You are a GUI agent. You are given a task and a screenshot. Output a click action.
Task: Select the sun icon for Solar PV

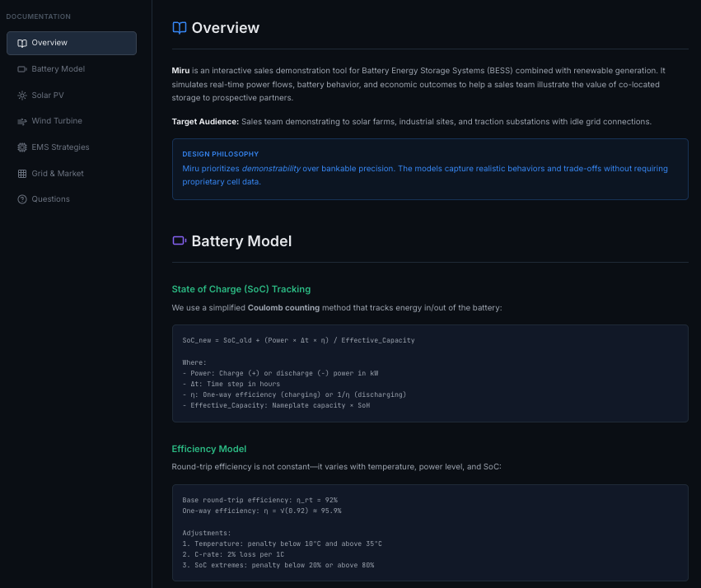21,95
